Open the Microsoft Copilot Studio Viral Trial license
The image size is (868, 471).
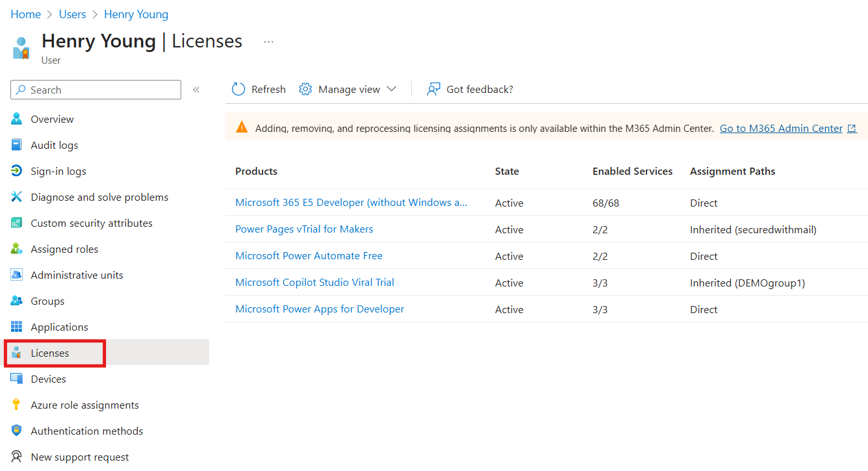[x=314, y=282]
